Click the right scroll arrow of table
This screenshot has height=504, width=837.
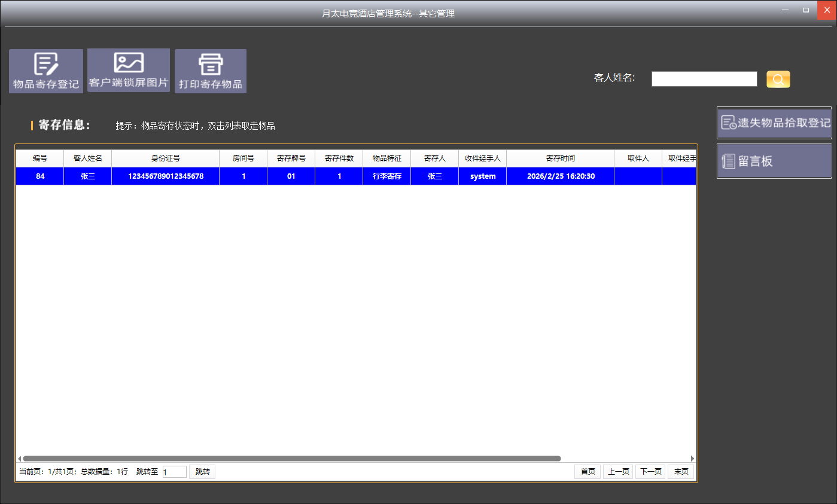pos(693,459)
